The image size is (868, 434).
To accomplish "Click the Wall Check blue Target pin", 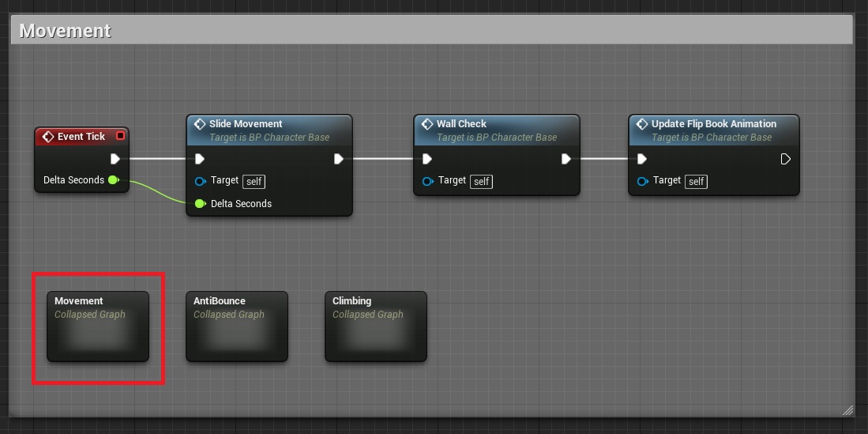I will (427, 181).
